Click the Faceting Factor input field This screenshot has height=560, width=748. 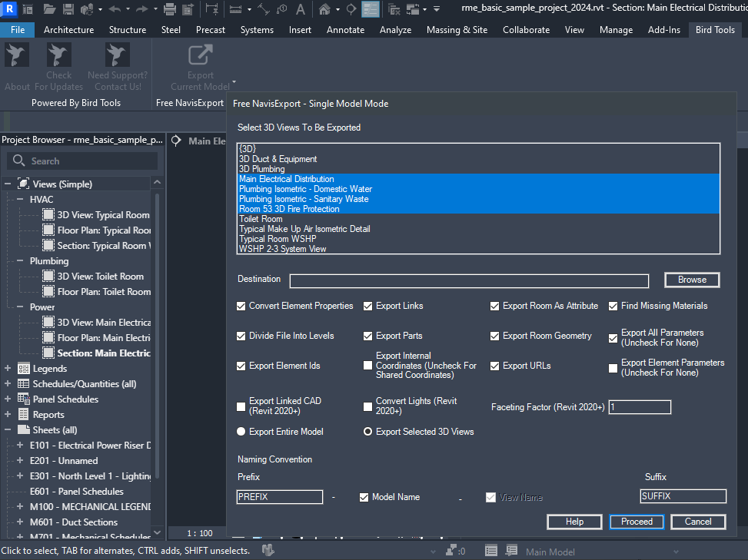click(x=640, y=407)
